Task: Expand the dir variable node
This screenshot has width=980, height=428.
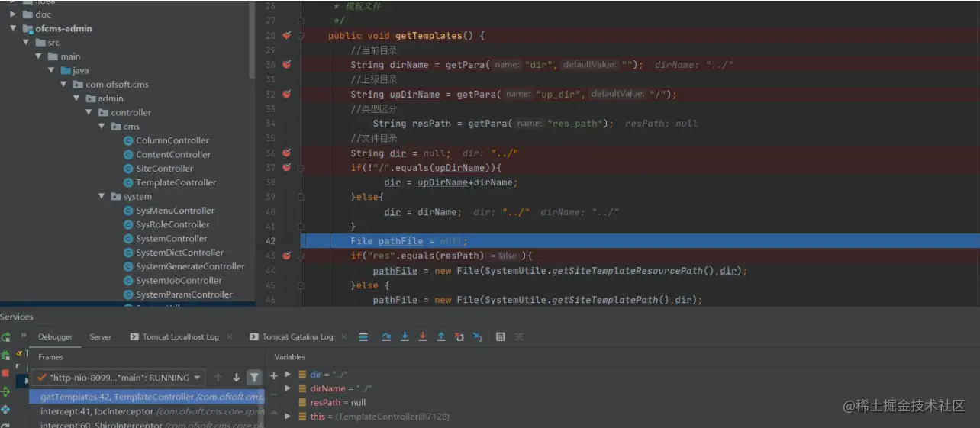Action: pyautogui.click(x=288, y=375)
